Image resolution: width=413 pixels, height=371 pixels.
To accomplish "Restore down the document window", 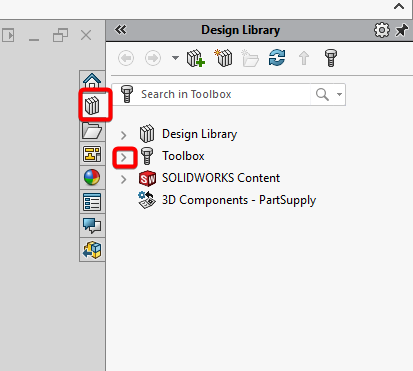I will coord(60,35).
